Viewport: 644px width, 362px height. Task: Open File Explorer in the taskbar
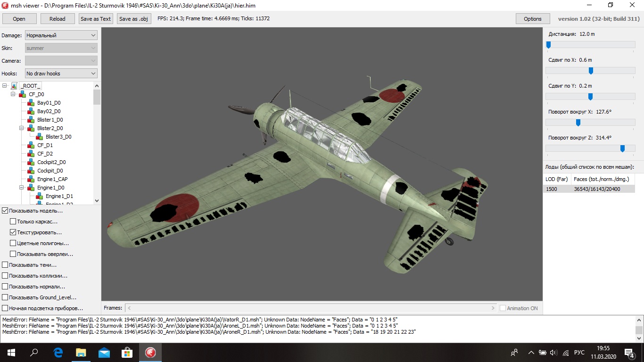pos(81,352)
